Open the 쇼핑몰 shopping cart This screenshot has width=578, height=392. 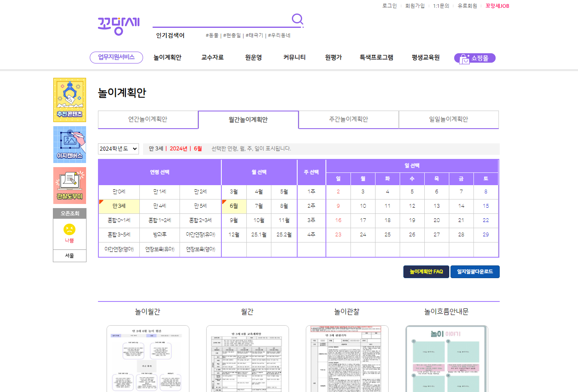point(474,58)
